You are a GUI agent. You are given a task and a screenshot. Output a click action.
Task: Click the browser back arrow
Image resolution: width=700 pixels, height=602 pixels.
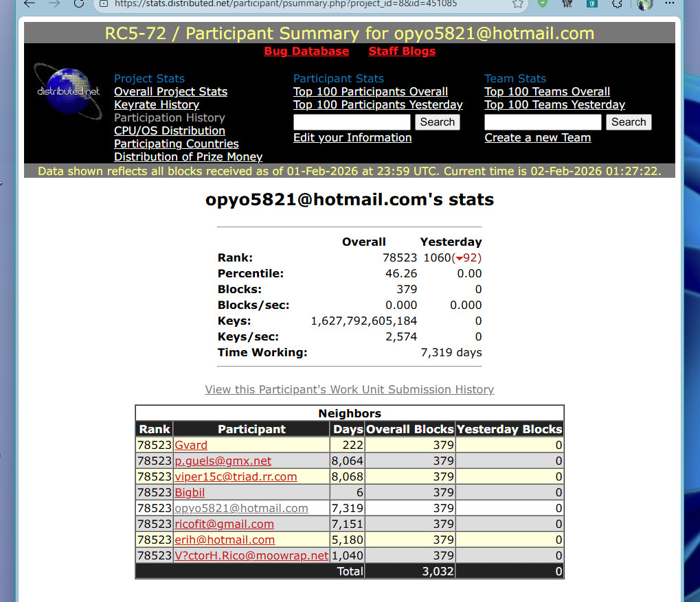[x=29, y=3]
